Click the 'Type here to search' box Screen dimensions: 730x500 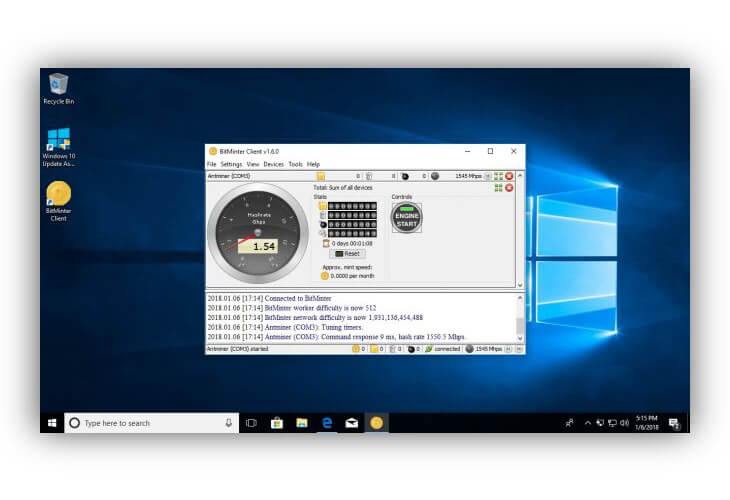point(152,423)
